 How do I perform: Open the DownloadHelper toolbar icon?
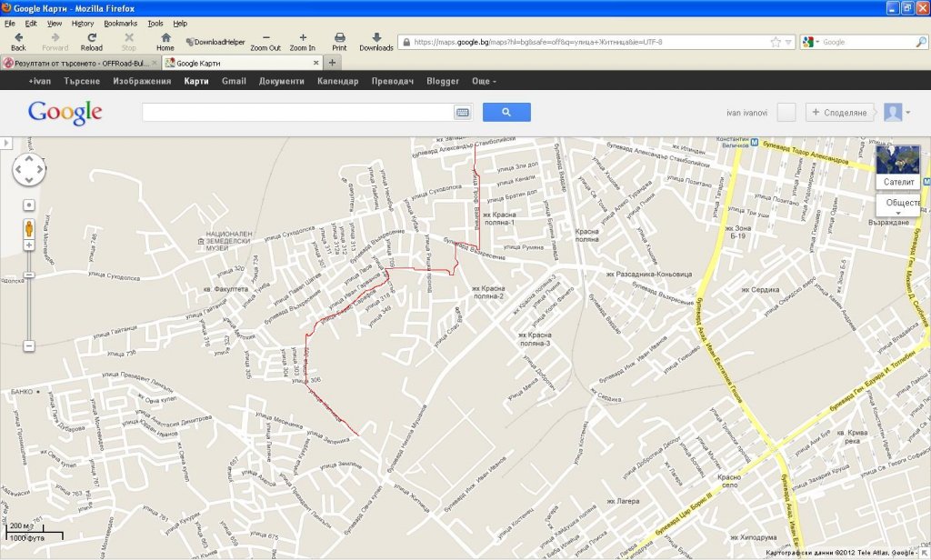215,42
